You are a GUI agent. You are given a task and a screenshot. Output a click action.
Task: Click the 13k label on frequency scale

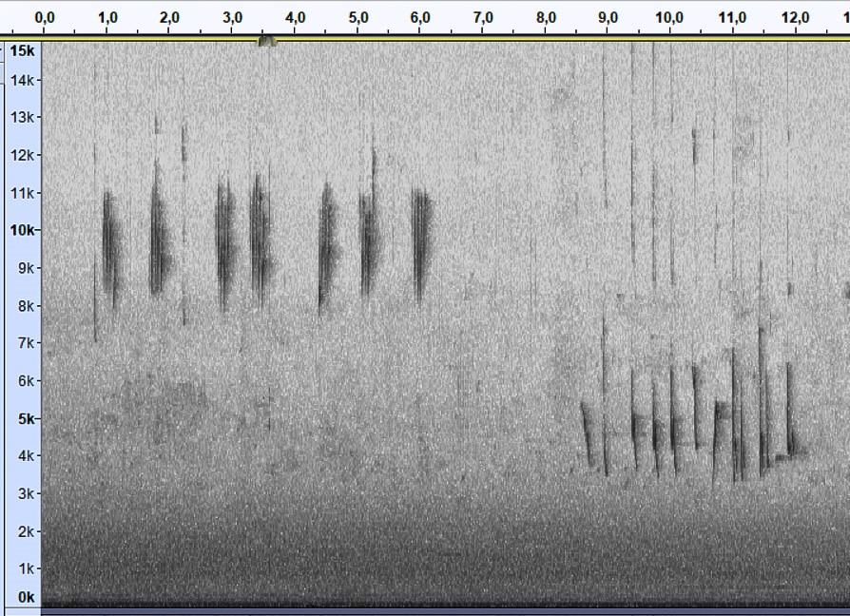click(x=22, y=118)
